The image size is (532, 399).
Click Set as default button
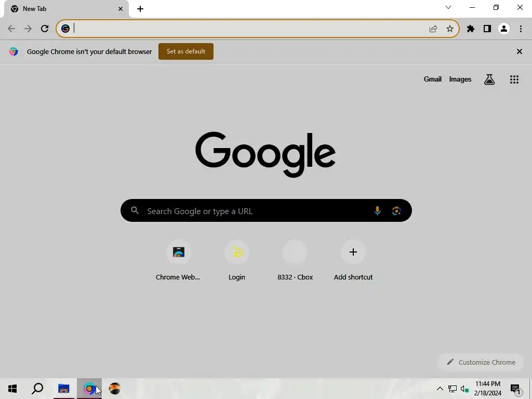pyautogui.click(x=186, y=51)
